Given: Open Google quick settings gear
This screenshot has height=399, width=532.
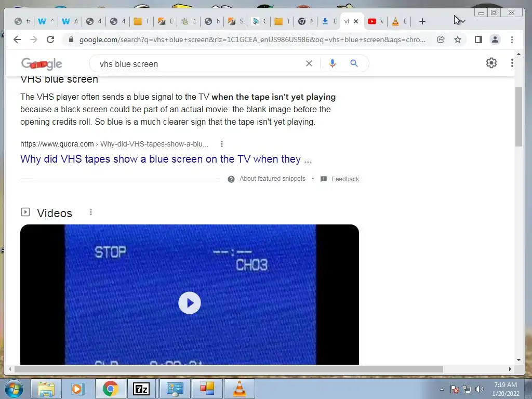Looking at the screenshot, I should tap(491, 63).
